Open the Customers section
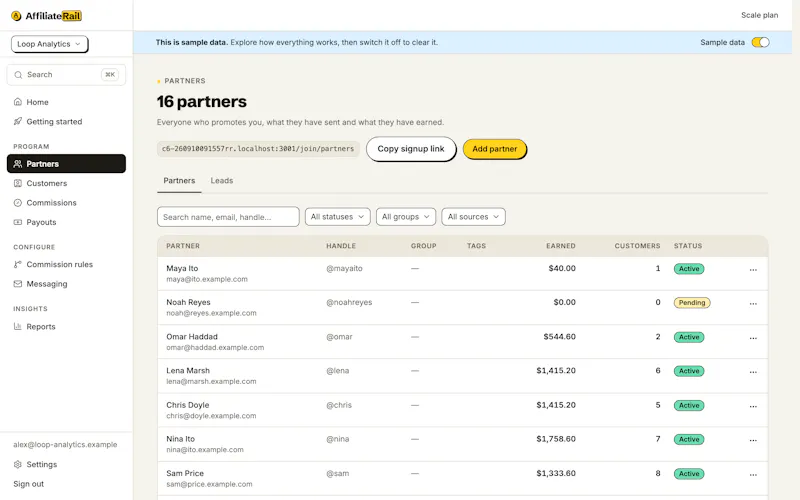Screen dimensions: 800x500 click(x=66, y=183)
